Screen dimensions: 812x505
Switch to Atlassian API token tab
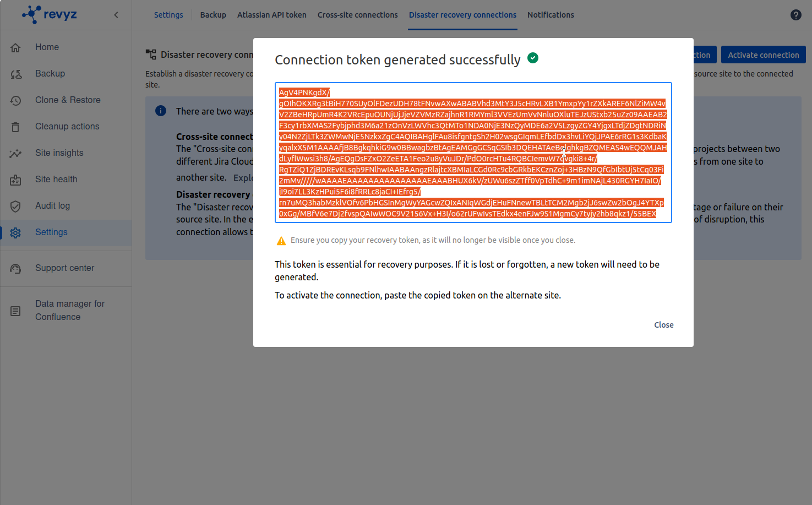click(x=271, y=15)
